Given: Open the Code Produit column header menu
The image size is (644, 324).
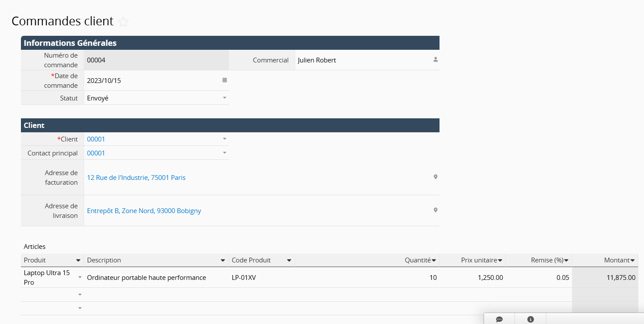Looking at the screenshot, I should coord(289,260).
